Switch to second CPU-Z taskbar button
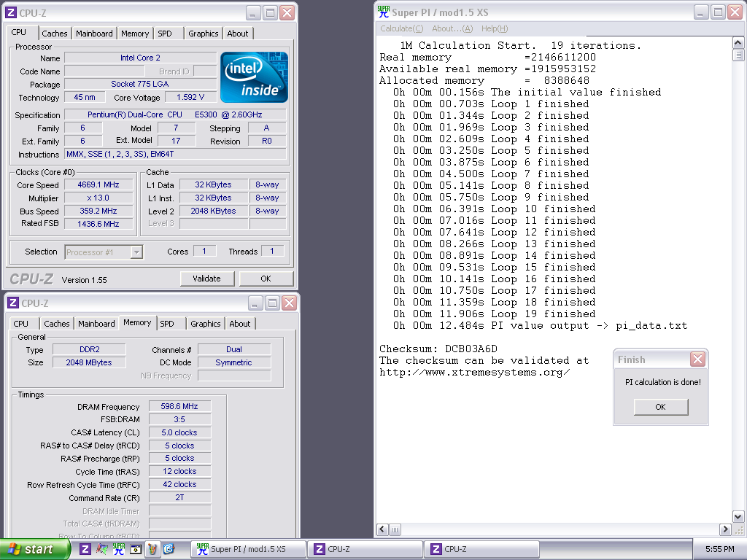This screenshot has height=560, width=747. pyautogui.click(x=481, y=549)
